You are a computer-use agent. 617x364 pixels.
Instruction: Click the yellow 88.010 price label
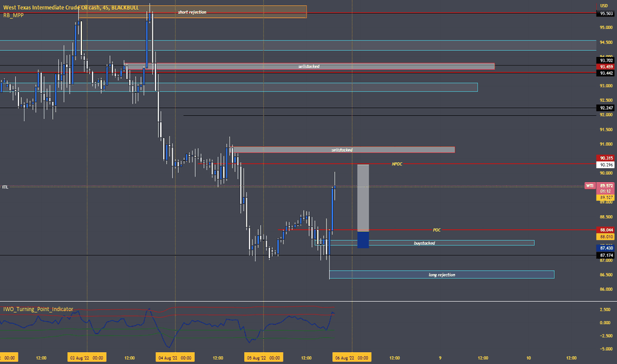tap(606, 236)
